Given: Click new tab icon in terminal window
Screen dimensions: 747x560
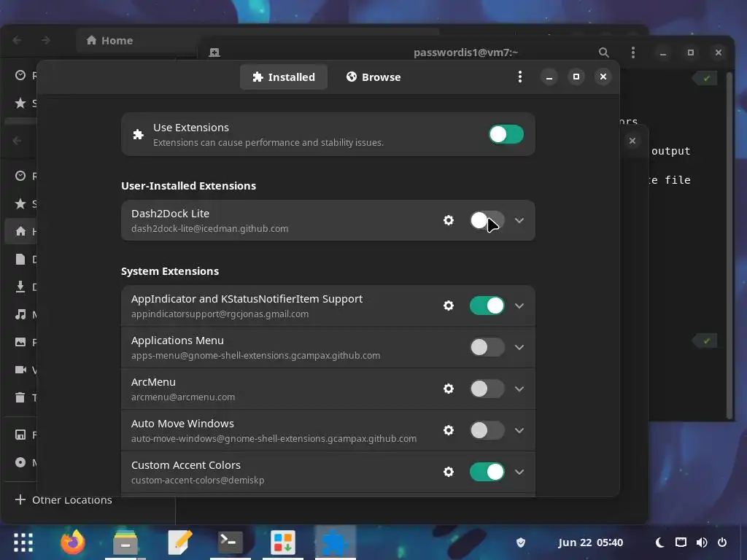Looking at the screenshot, I should pyautogui.click(x=214, y=52).
